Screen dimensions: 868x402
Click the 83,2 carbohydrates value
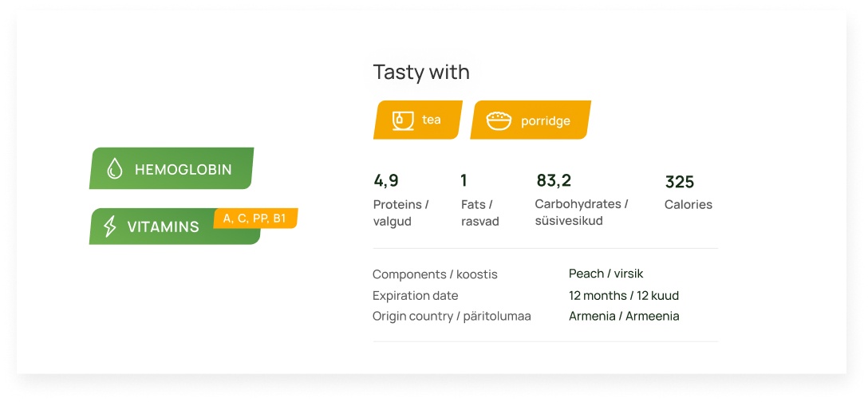point(554,180)
